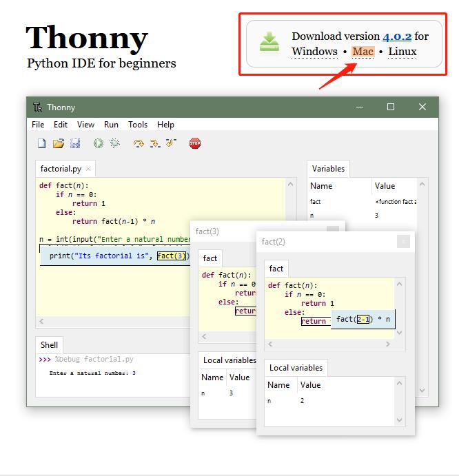
Task: Click the Open file folder icon
Action: [59, 143]
